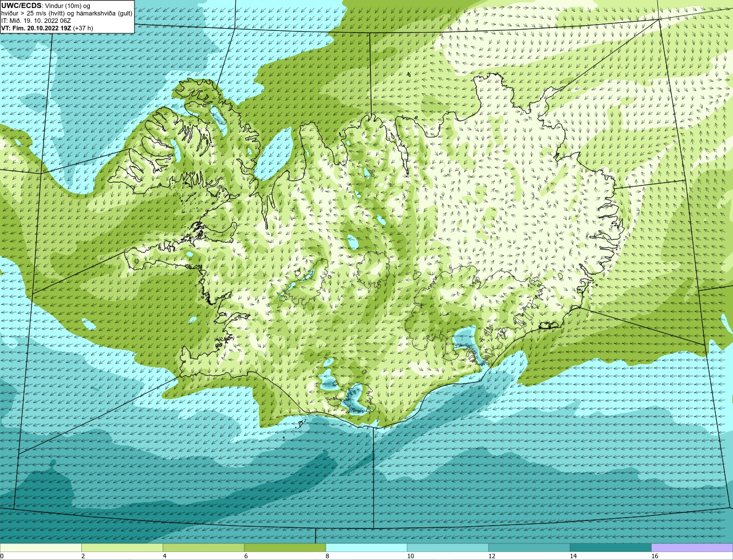Click the 0–2 m/s pale yellow legend swatch

click(x=41, y=547)
